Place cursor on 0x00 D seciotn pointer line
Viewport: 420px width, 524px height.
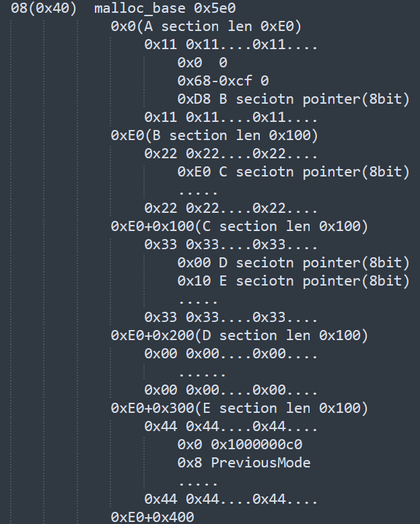(293, 263)
